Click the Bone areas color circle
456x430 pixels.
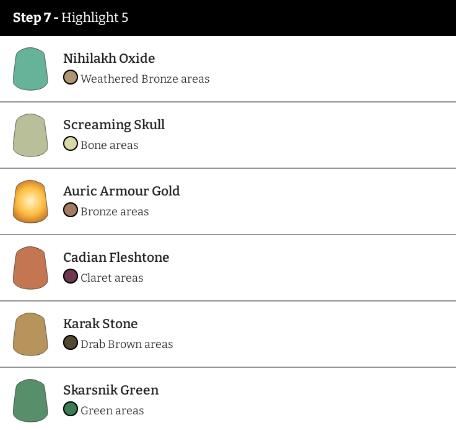pos(70,144)
